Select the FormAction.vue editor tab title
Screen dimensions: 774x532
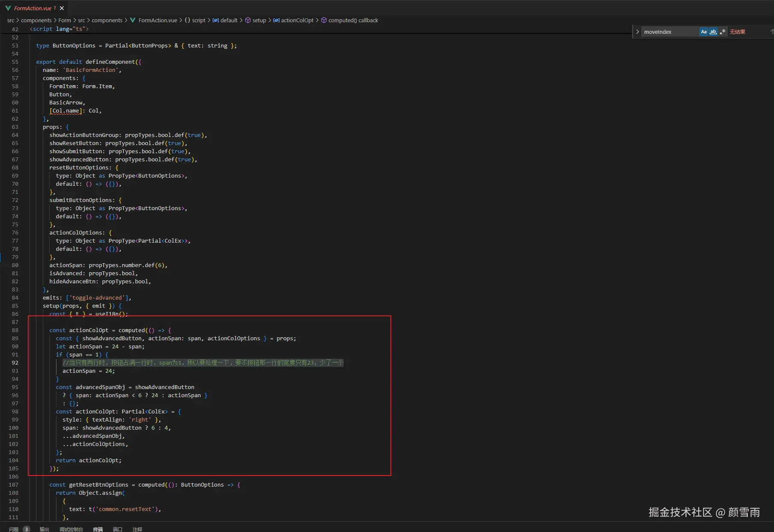click(33, 8)
